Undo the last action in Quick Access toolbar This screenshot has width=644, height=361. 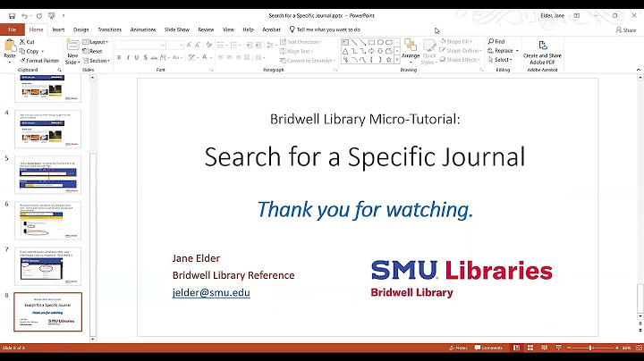pos(25,16)
